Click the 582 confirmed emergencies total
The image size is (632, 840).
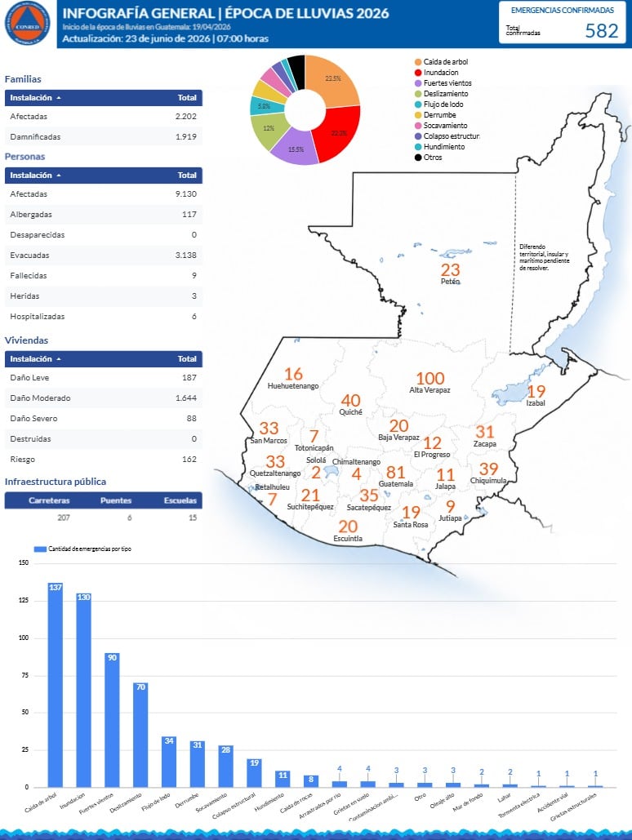click(x=602, y=30)
